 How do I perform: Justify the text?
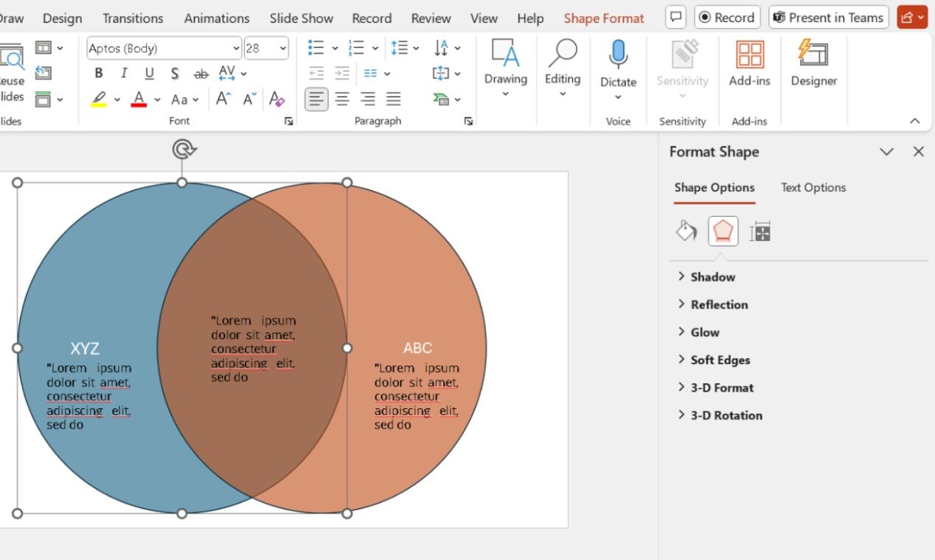coord(394,99)
